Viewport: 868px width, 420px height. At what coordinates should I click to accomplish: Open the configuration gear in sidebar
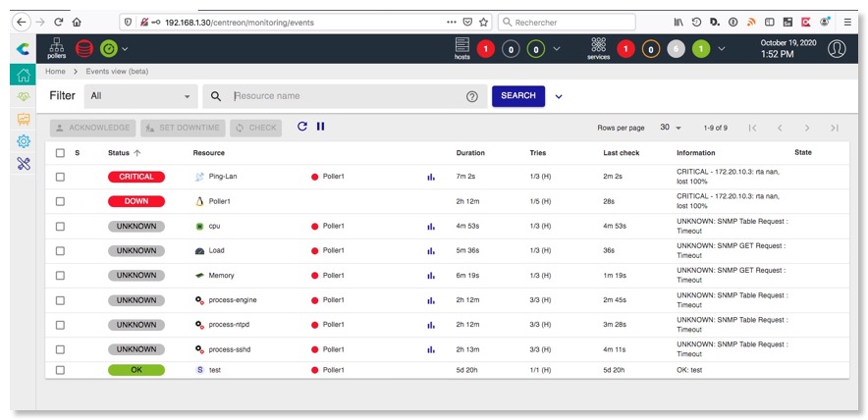24,141
